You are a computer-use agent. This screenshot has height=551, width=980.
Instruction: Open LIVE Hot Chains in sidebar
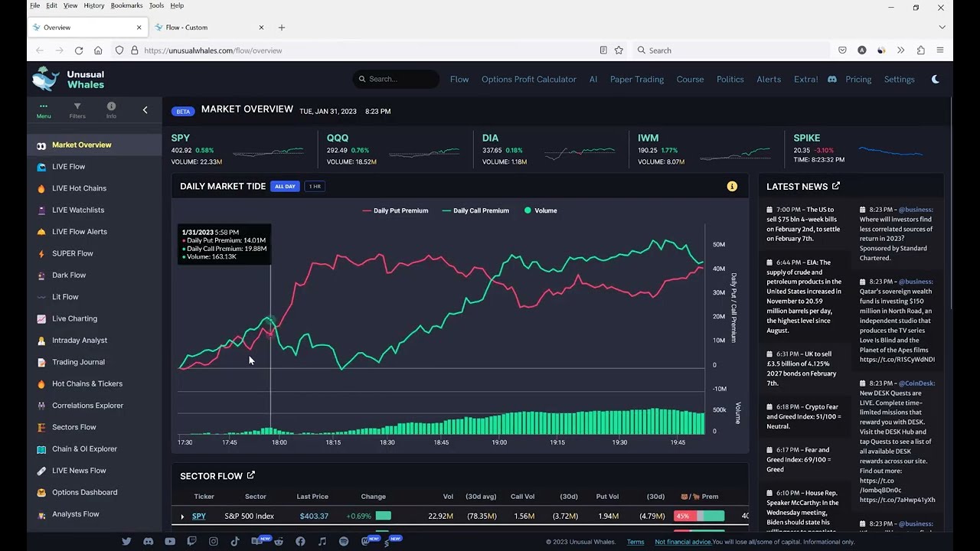(x=94, y=188)
